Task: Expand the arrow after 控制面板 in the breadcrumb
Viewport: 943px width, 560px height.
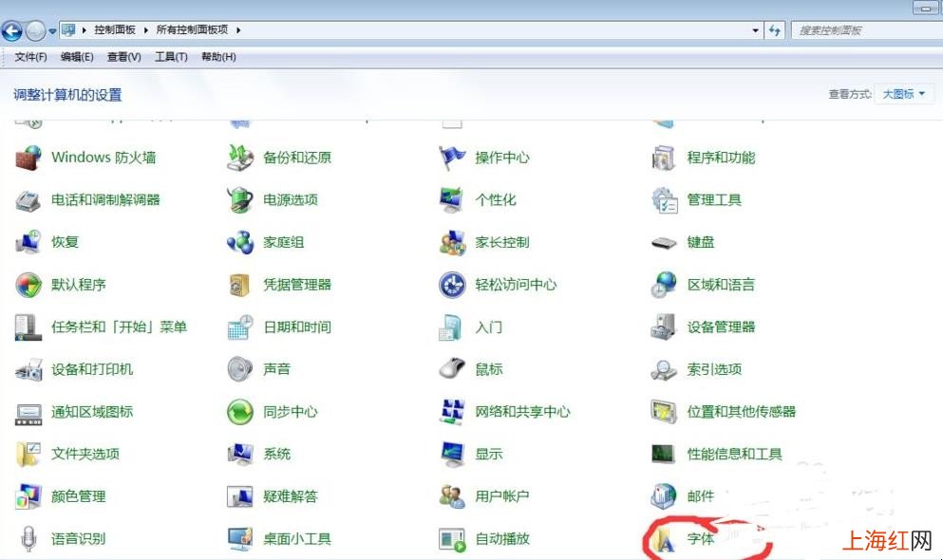Action: tap(145, 30)
